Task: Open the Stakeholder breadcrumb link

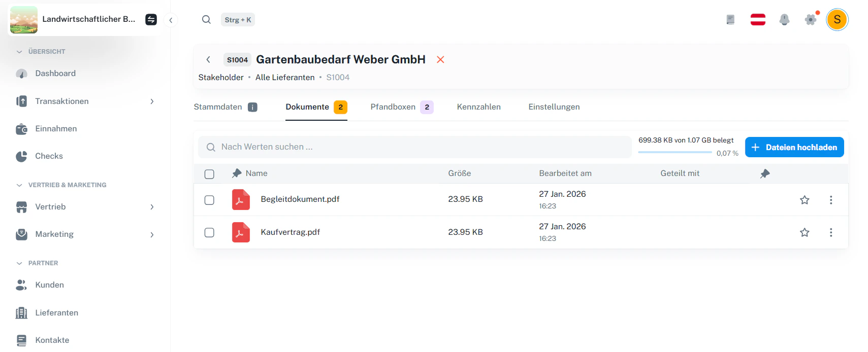Action: click(221, 78)
